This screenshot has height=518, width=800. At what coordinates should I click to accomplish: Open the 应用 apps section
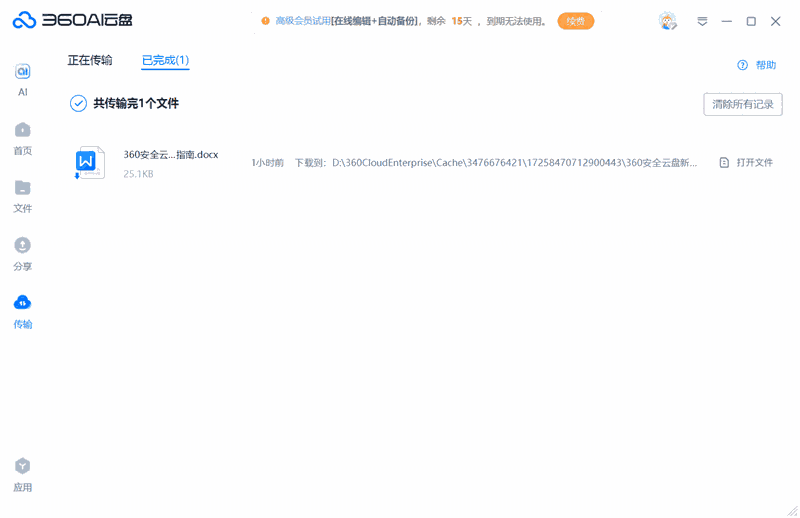[22, 475]
